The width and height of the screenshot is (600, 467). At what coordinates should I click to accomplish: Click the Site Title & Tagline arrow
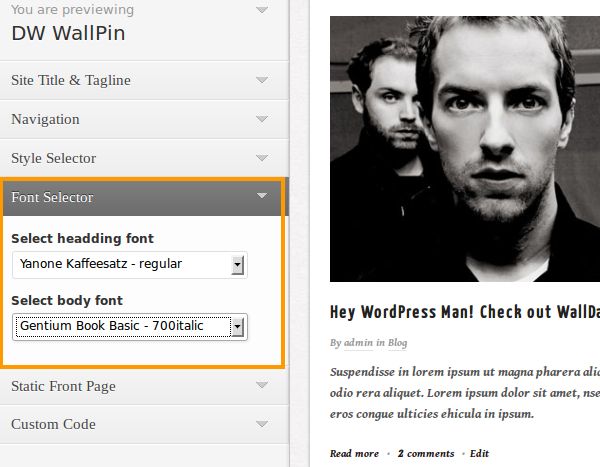pyautogui.click(x=262, y=80)
